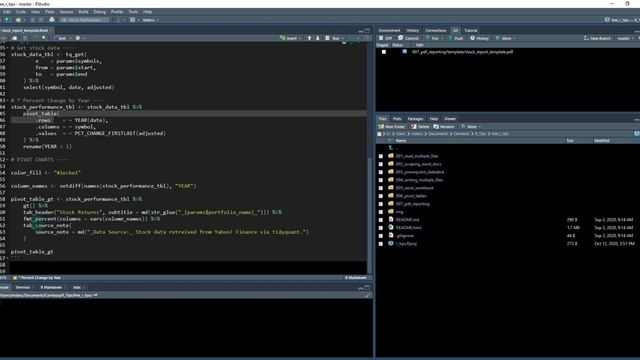
Task: Tick the 003_powerpoint_slidedeck checkbox
Action: 381,172
